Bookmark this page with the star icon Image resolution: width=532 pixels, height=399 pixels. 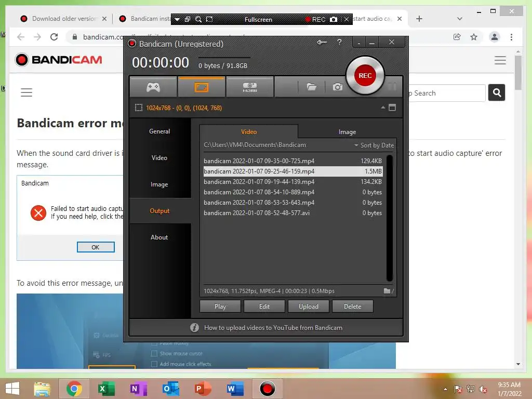(474, 37)
